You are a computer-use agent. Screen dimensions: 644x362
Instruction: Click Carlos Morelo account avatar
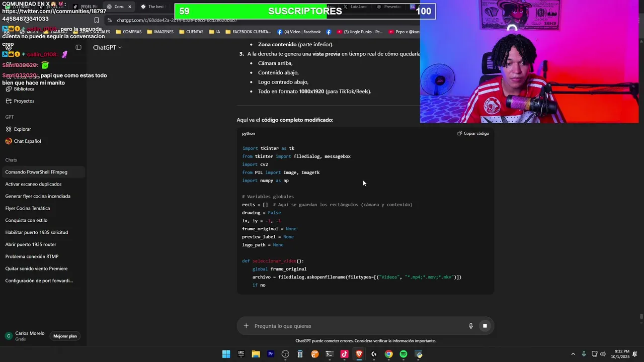coord(9,336)
